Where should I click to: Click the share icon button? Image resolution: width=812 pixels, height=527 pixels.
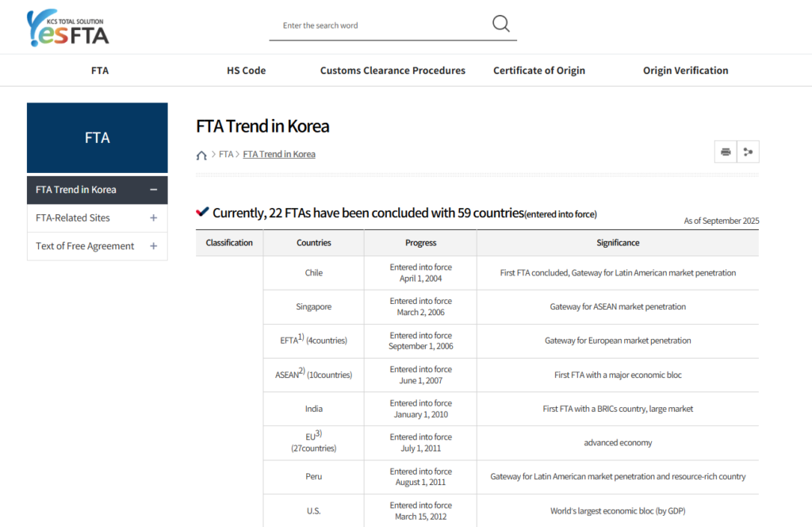[x=748, y=152]
